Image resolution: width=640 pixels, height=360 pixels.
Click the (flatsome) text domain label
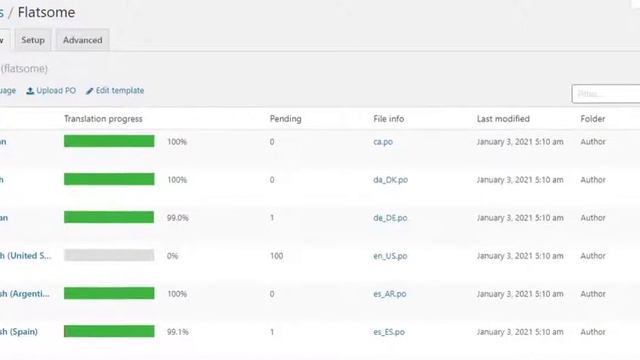(24, 69)
